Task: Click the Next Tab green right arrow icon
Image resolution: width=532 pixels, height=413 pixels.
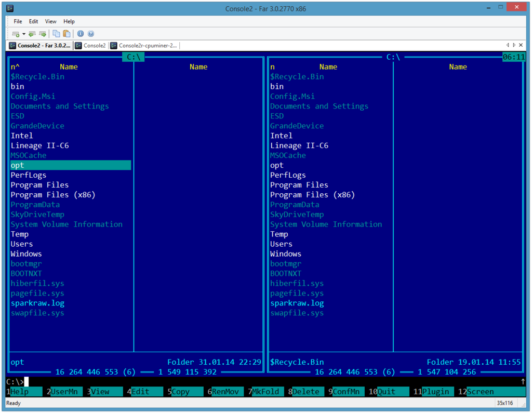Action: pyautogui.click(x=43, y=34)
